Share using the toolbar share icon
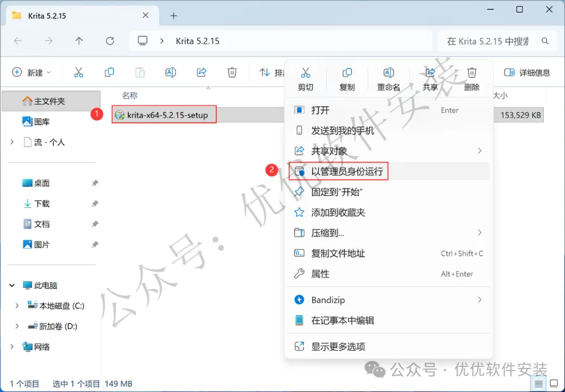565x392 pixels. [201, 72]
